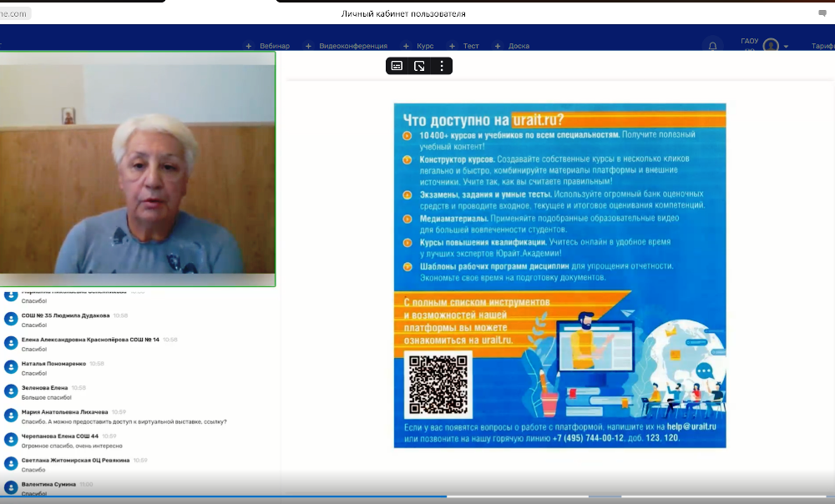Click name 'Светлана Житомирская ОЦ Ревякина'
The image size is (835, 504).
point(75,460)
